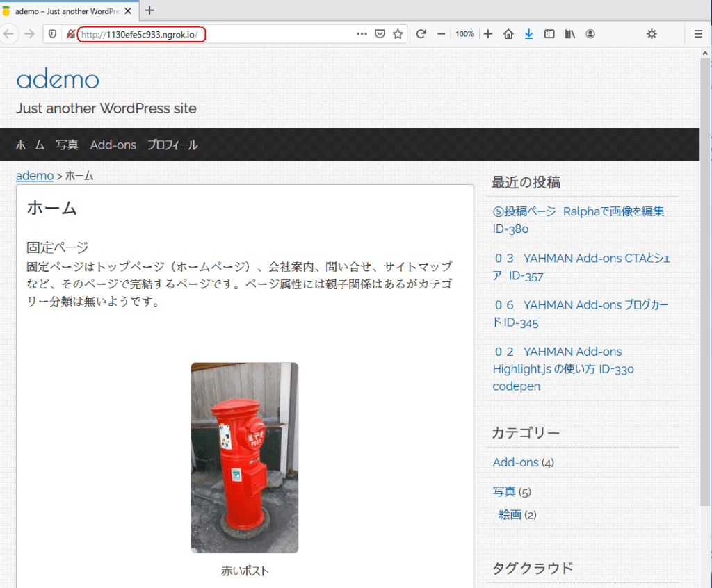712x588 pixels.
Task: Toggle the sidebar view
Action: [549, 34]
